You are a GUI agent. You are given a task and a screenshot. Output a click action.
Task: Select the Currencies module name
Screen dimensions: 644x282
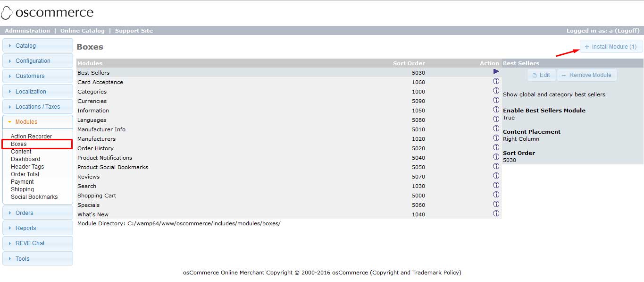92,101
